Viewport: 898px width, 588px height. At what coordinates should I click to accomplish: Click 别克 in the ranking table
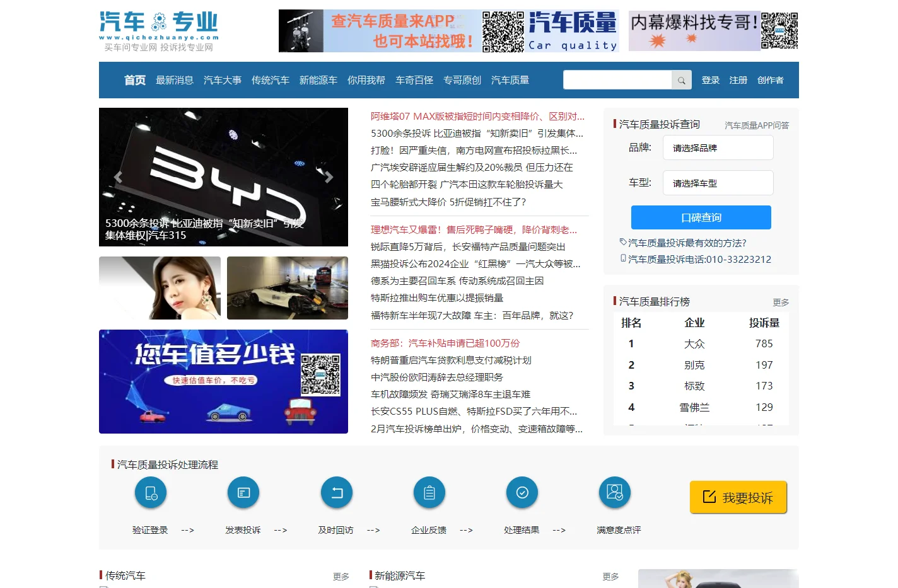pyautogui.click(x=694, y=365)
